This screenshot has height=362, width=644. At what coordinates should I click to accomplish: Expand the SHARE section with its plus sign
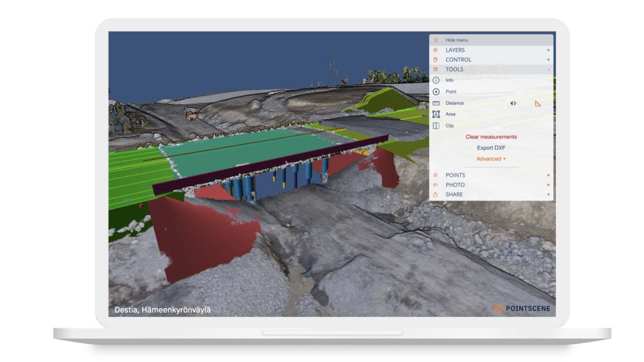pos(548,195)
